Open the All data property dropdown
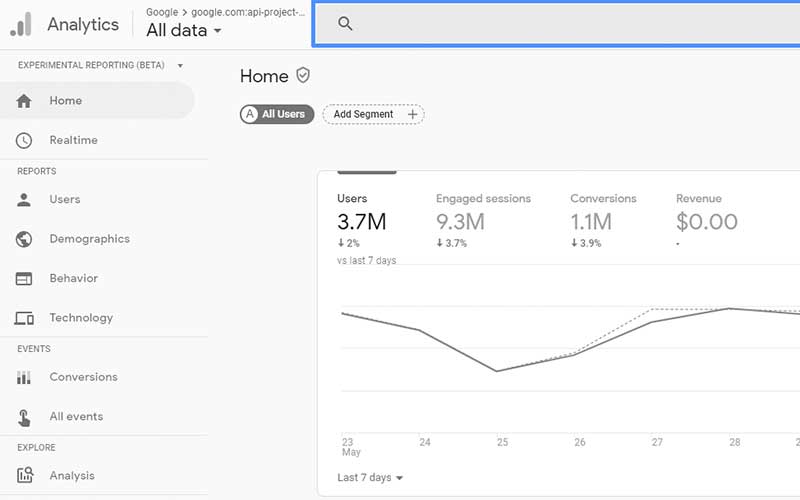Screen dimensions: 800x500 (x=183, y=31)
